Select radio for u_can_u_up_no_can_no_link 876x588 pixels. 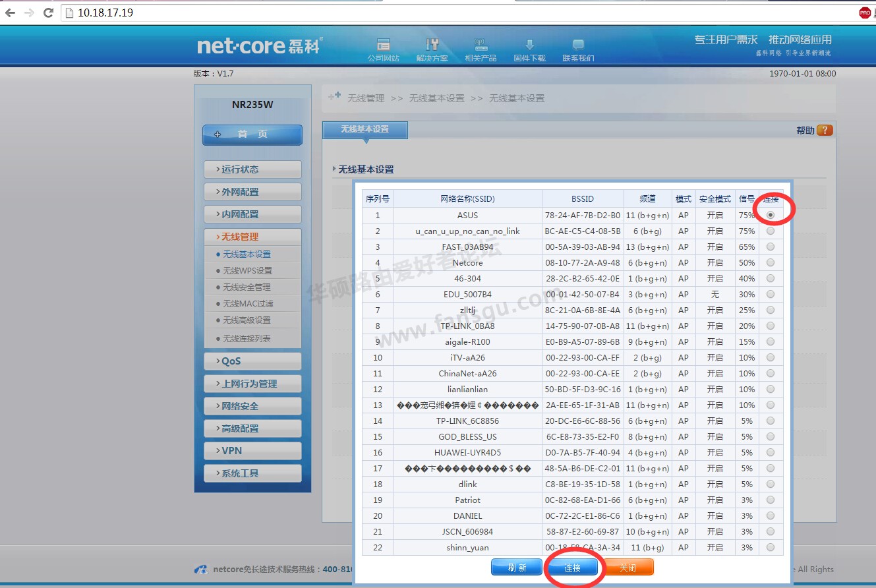pyautogui.click(x=771, y=231)
